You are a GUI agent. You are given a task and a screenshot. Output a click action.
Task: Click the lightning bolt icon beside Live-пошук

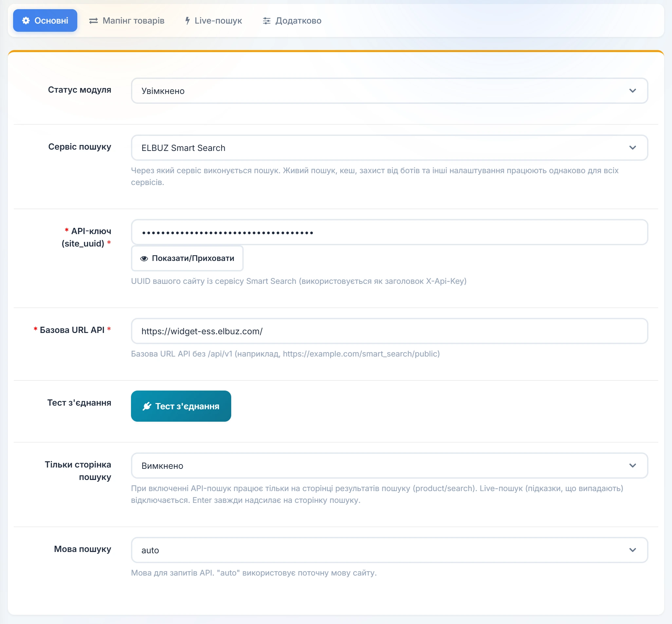coord(187,21)
